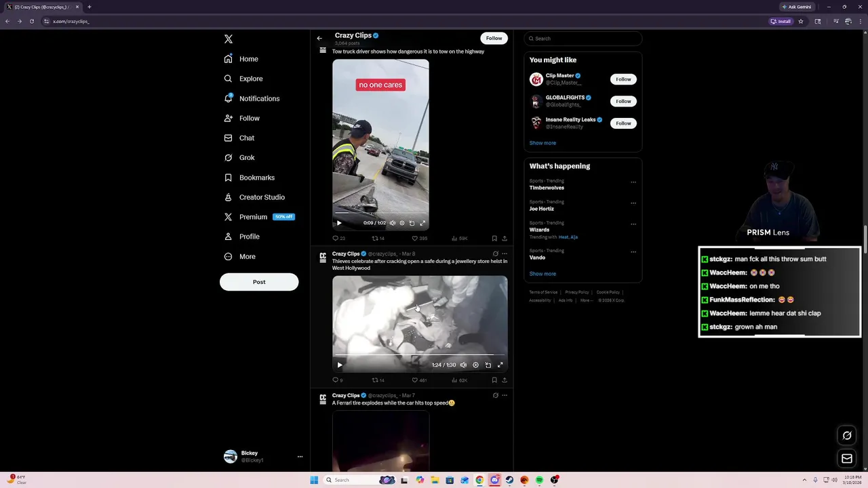Open options for Timberwolves trend
Image resolution: width=868 pixels, height=488 pixels.
(633, 182)
